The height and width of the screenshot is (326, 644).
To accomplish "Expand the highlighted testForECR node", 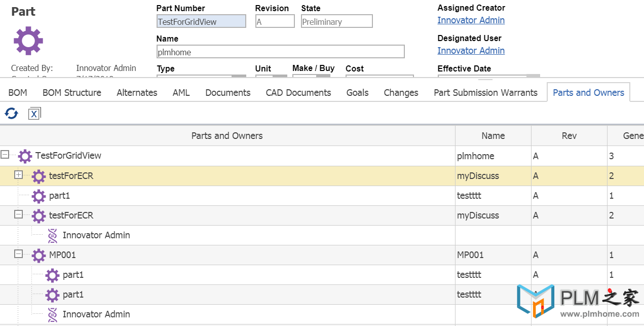I will pos(19,175).
